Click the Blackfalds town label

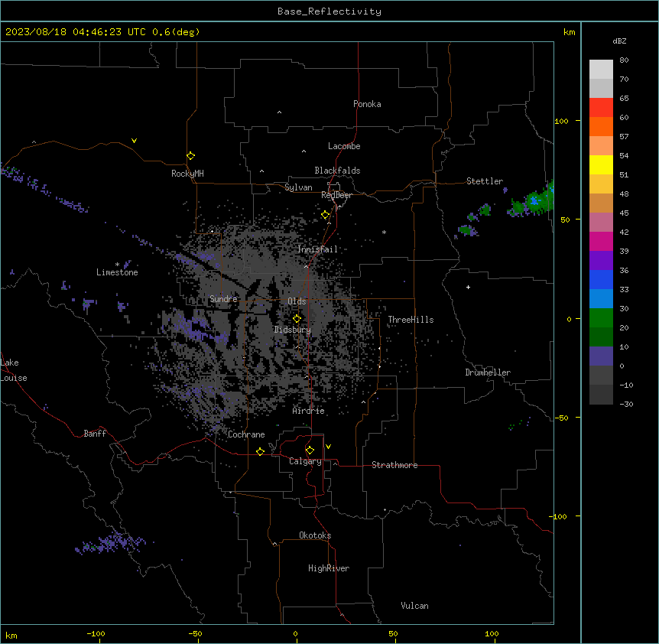337,171
